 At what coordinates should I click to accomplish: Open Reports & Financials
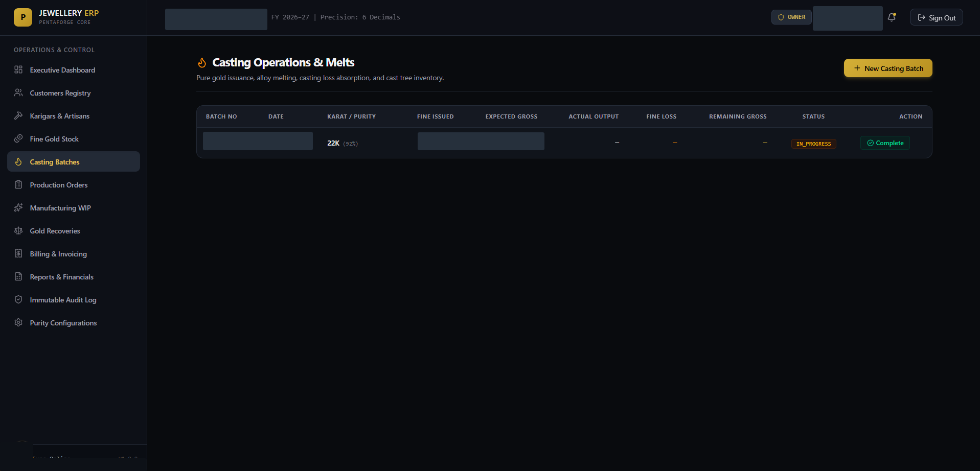point(74,277)
